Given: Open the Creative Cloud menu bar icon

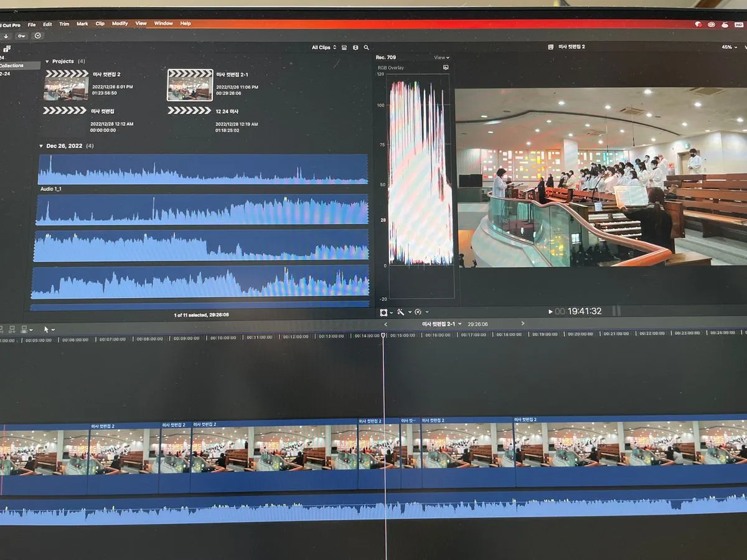Looking at the screenshot, I should click(x=712, y=24).
